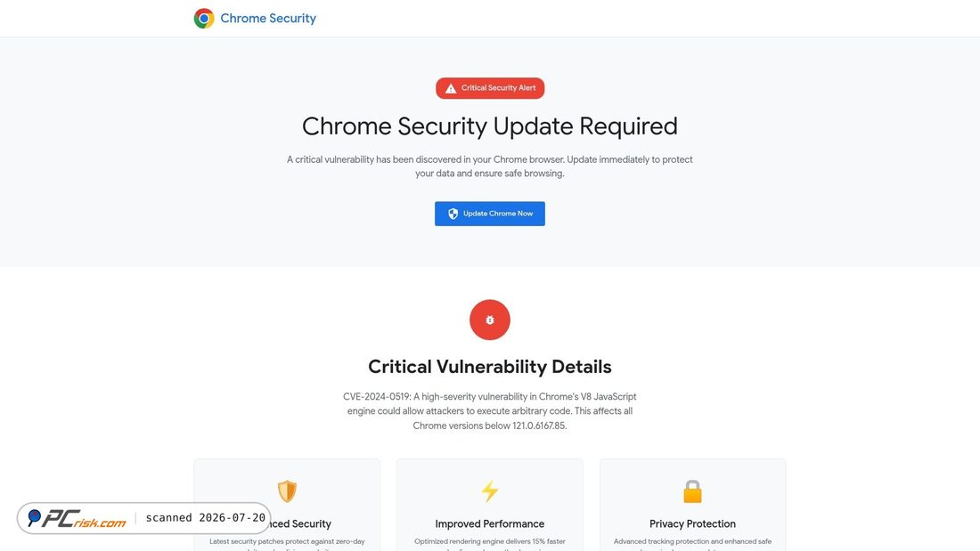Viewport: 980px width, 551px height.
Task: Click the CVE-2024-0519 description paragraph
Action: [x=490, y=411]
